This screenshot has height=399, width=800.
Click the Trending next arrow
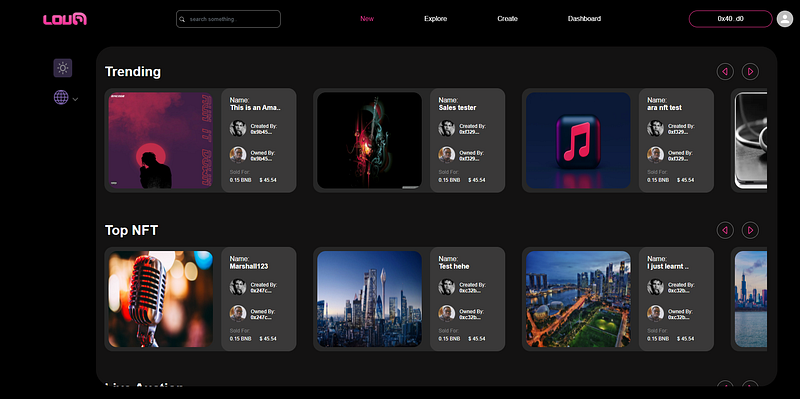tap(750, 71)
